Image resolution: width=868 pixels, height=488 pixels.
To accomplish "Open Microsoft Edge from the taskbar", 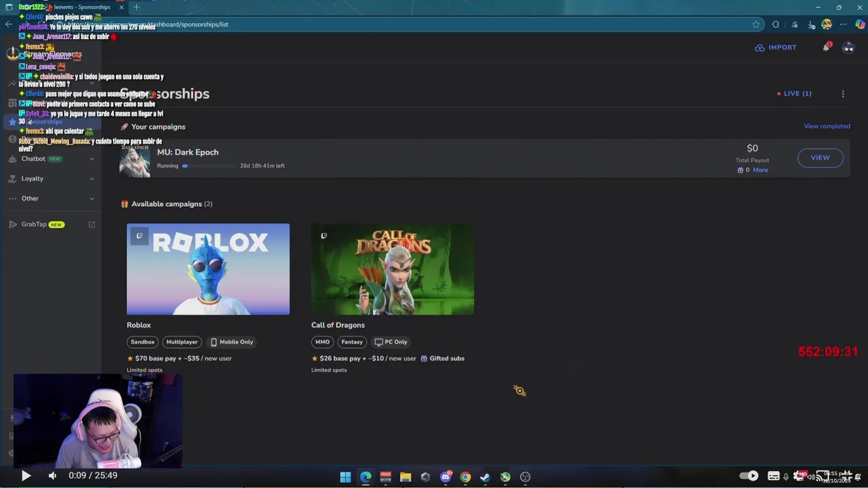I will tap(366, 477).
